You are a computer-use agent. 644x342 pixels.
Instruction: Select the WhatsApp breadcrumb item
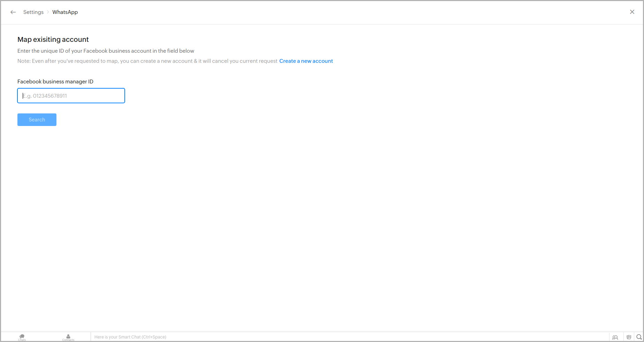[x=65, y=12]
